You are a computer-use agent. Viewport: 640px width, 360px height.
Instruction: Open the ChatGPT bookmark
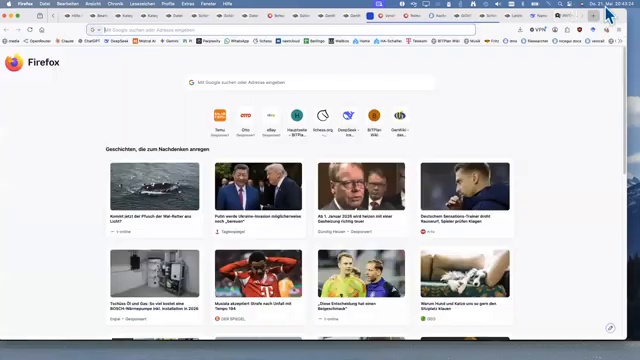pyautogui.click(x=89, y=41)
